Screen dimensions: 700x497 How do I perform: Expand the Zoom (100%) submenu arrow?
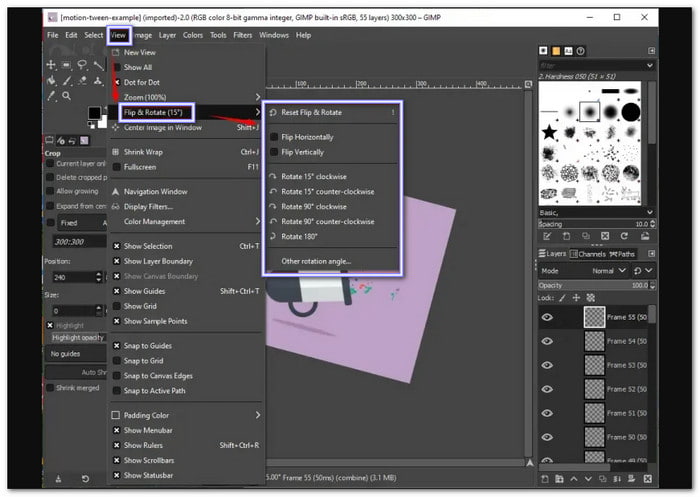258,97
